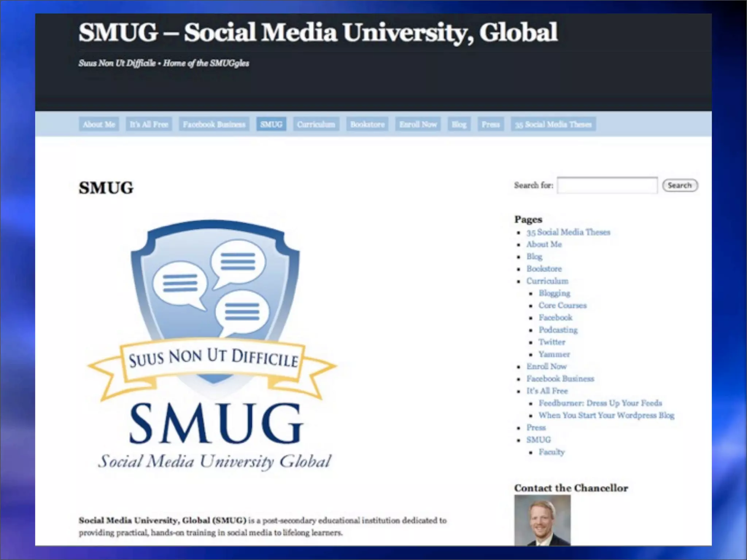Select the Press link in Pages list
This screenshot has width=747, height=560.
click(x=536, y=427)
